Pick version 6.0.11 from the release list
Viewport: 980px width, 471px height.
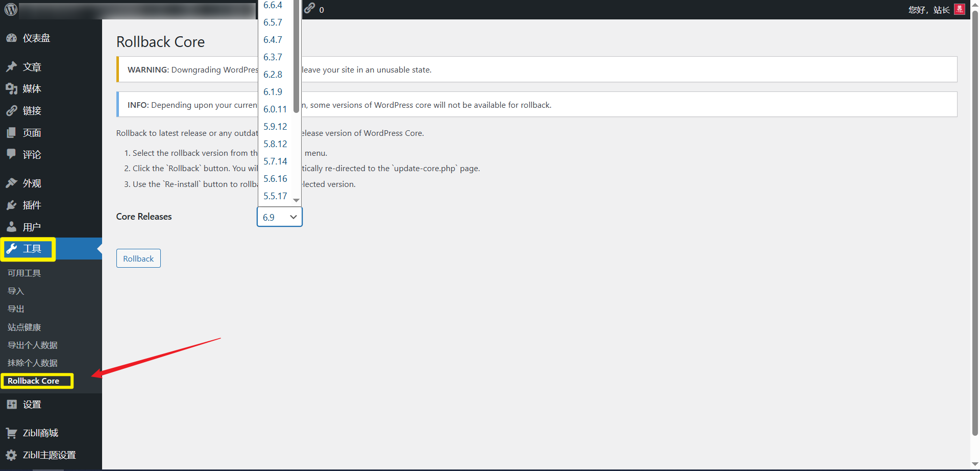[275, 109]
